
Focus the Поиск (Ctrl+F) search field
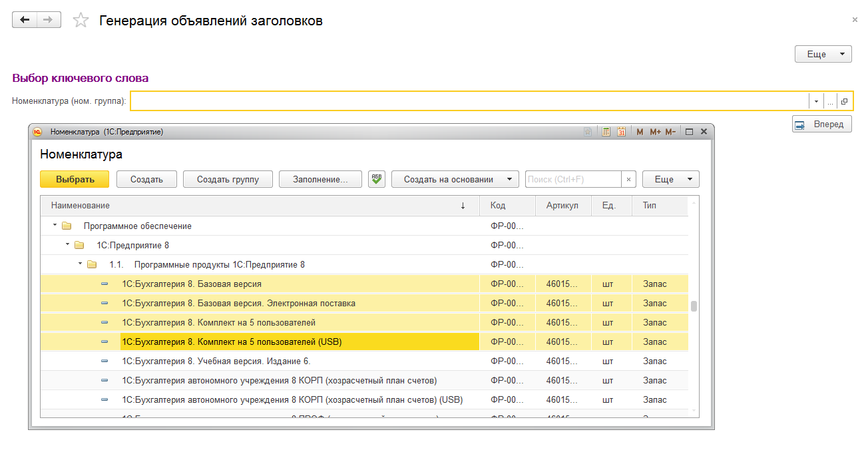coord(574,179)
